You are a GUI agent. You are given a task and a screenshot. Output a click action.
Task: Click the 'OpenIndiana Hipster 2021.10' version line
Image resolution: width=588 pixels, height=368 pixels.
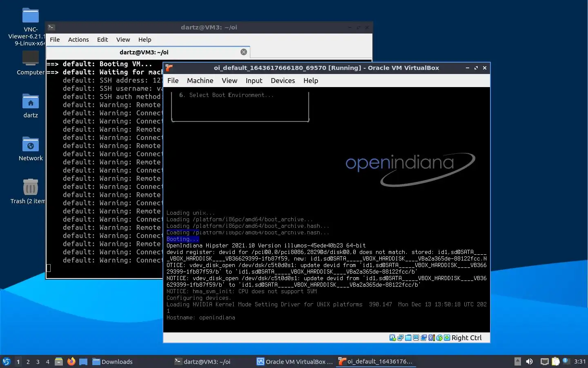coord(266,245)
